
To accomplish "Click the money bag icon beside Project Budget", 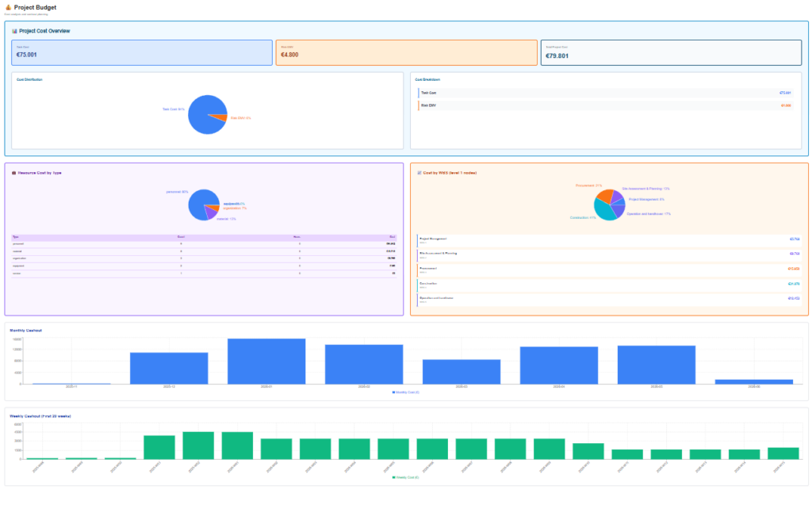I will pos(8,7).
